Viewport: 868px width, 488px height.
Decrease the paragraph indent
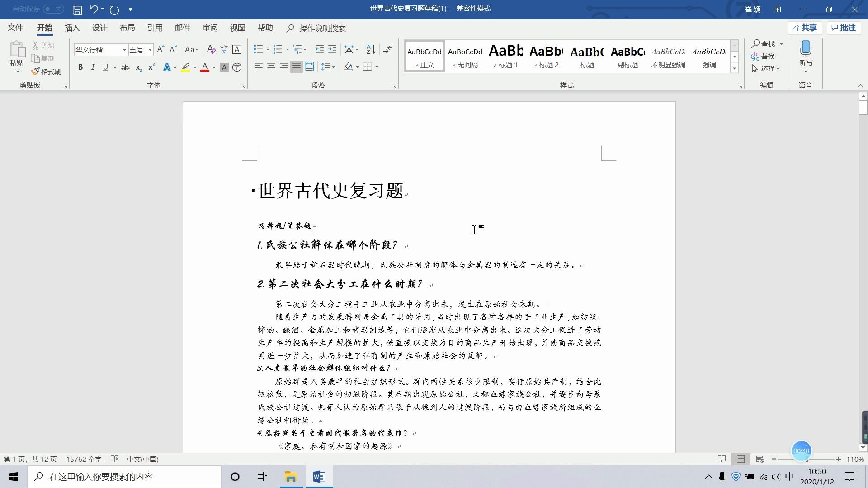[x=319, y=49]
